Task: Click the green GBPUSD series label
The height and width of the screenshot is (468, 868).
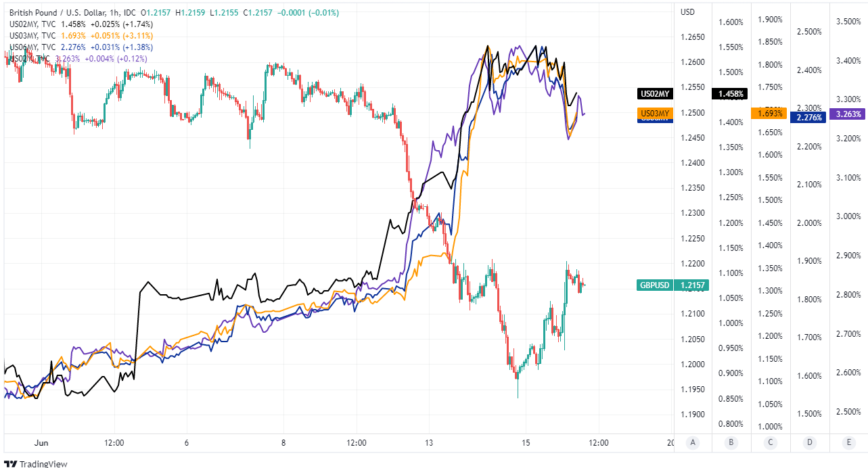Action: [656, 285]
